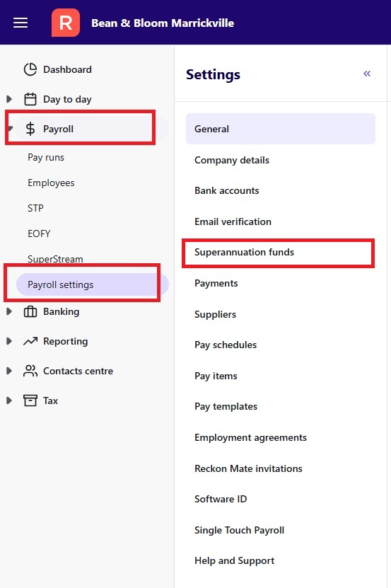The width and height of the screenshot is (391, 588).
Task: Open Pay schedules settings
Action: 226,345
